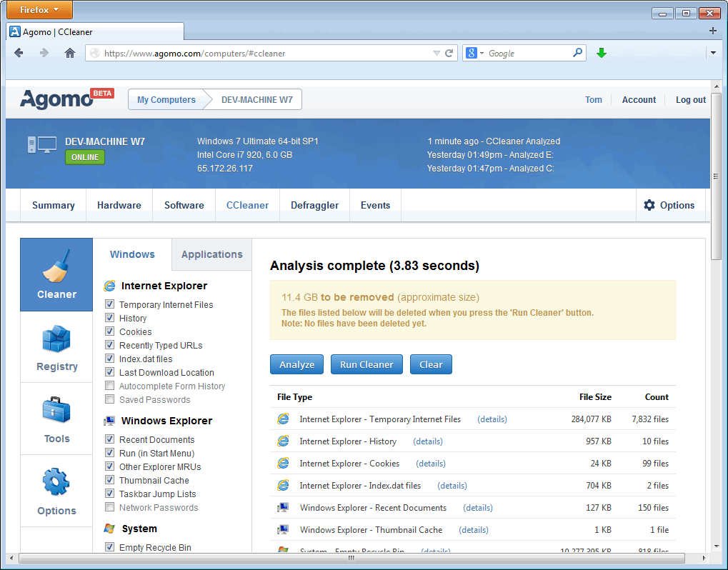Open the sidebar Options gear section
Screen dimensions: 728x570
56,491
